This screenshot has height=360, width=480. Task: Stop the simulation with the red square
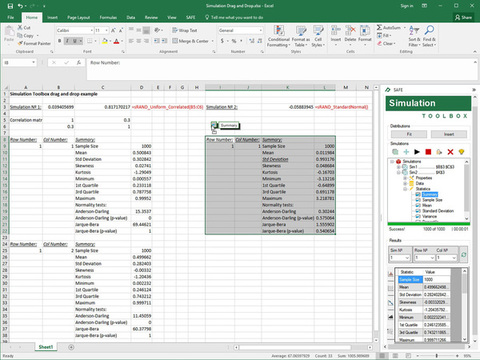(x=428, y=152)
